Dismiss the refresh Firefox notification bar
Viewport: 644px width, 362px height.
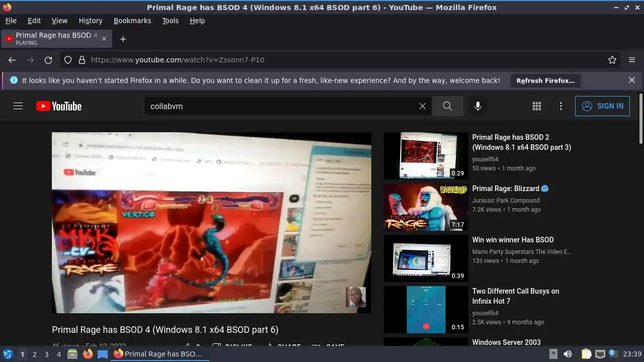point(632,80)
